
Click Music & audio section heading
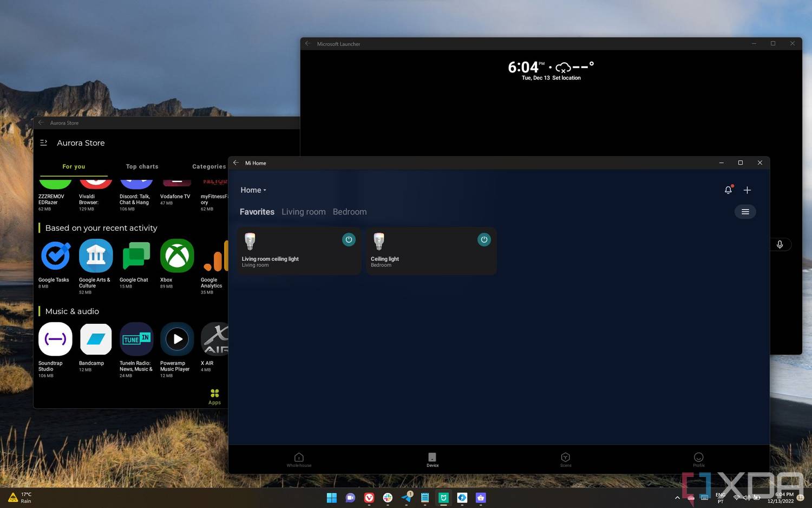pyautogui.click(x=72, y=311)
